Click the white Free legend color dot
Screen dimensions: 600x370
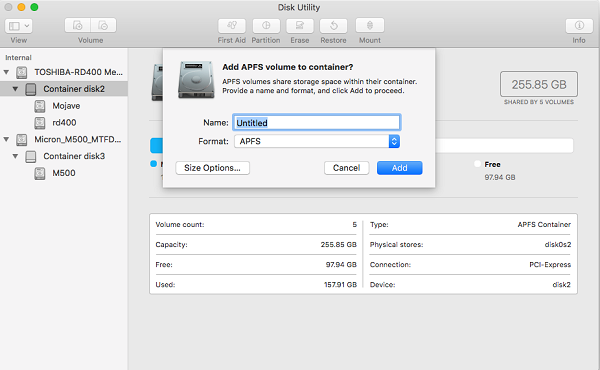coord(477,164)
